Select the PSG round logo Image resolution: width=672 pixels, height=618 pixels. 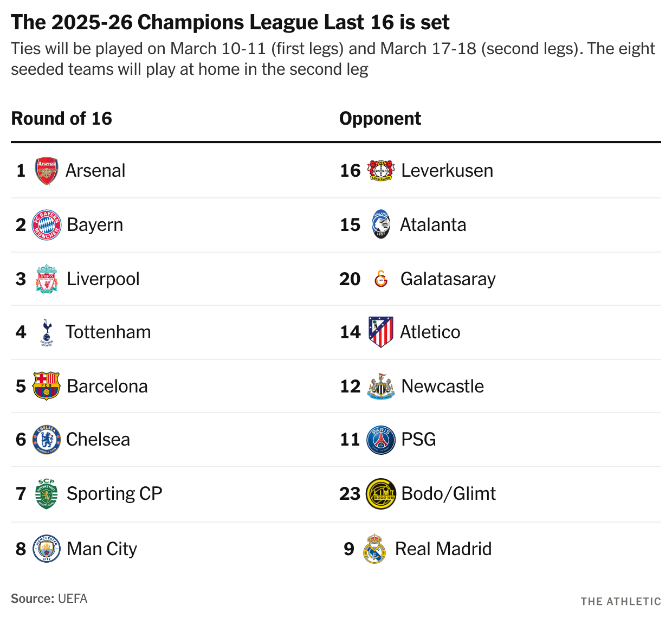pos(381,440)
